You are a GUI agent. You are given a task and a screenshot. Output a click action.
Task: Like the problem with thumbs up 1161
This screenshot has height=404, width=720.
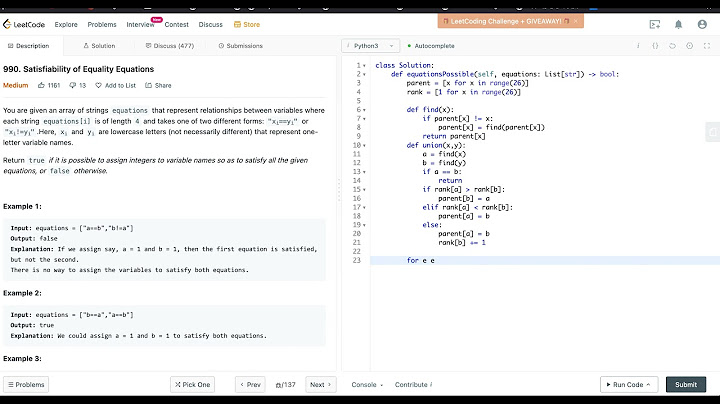(49, 85)
